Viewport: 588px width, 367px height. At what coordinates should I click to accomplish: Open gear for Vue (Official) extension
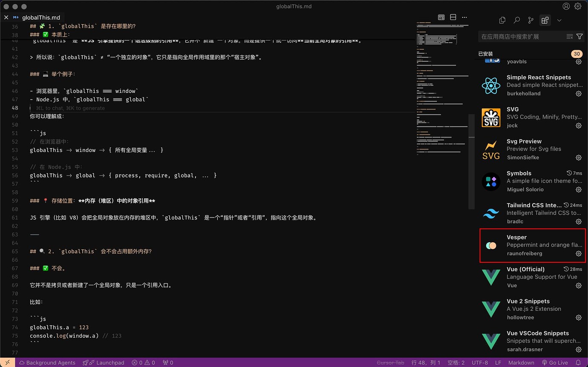tap(579, 285)
